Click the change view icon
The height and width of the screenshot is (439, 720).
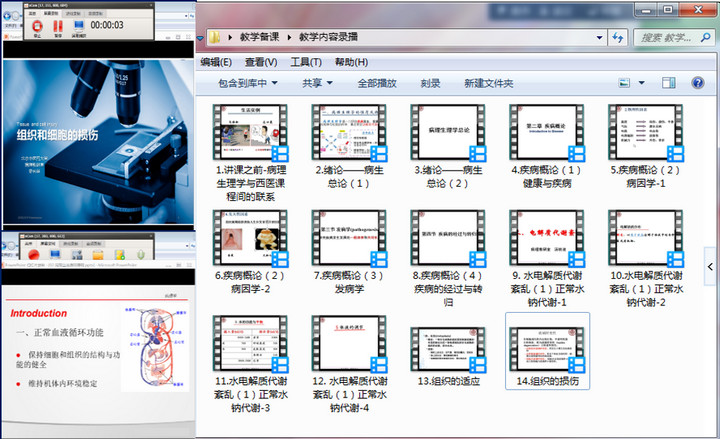coord(625,84)
